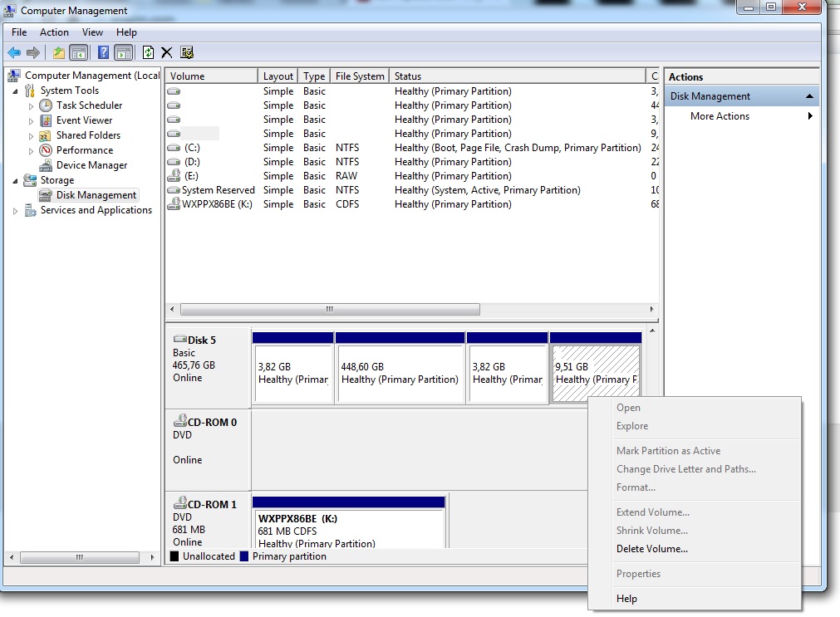Image resolution: width=840 pixels, height=617 pixels.
Task: Sort list by Type column header
Action: (314, 76)
